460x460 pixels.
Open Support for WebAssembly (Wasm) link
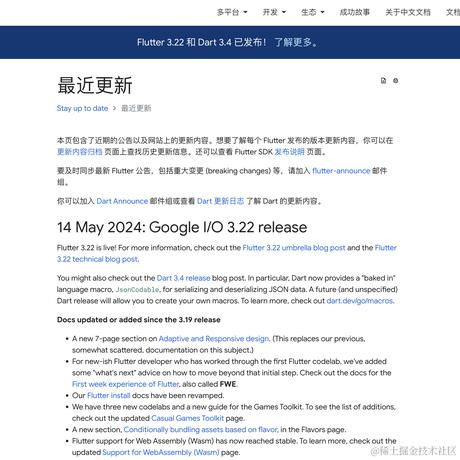(161, 452)
